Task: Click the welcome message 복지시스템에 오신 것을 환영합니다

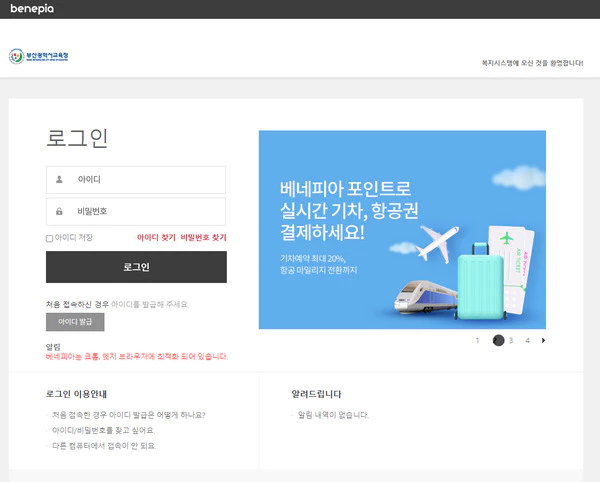Action: coord(532,63)
